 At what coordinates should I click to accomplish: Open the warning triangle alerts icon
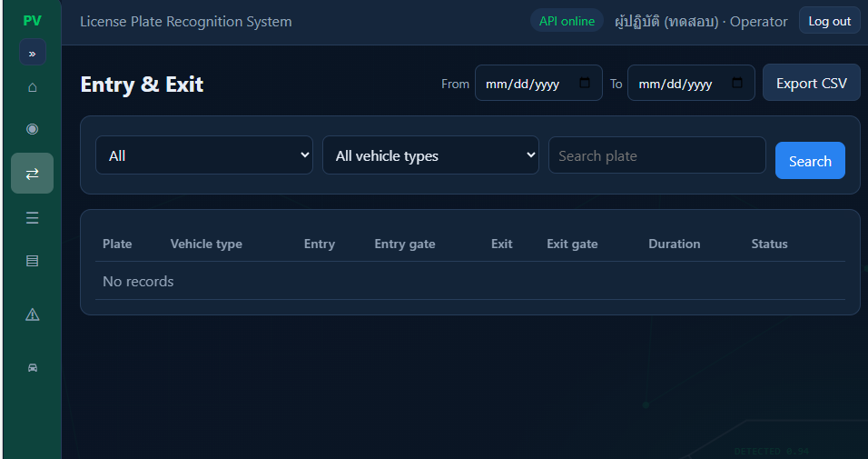click(32, 314)
